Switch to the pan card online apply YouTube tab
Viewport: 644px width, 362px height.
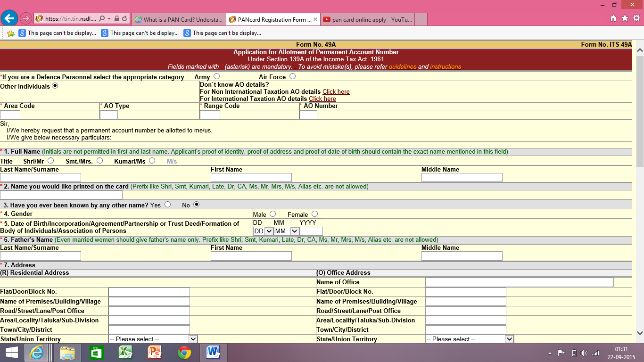(x=368, y=19)
